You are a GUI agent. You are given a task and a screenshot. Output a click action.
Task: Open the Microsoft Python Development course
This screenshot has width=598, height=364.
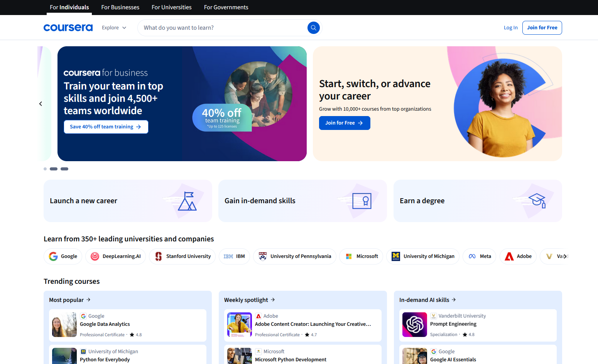[303, 355]
